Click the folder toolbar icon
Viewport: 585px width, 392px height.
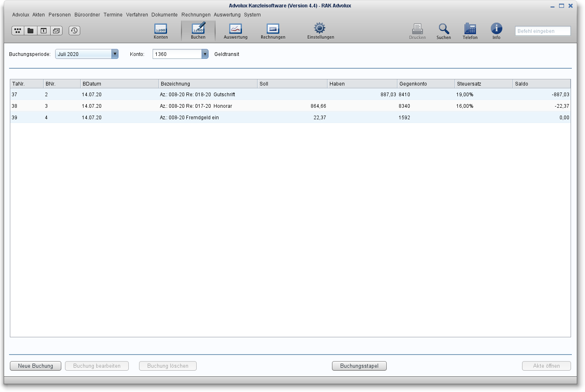click(x=30, y=30)
